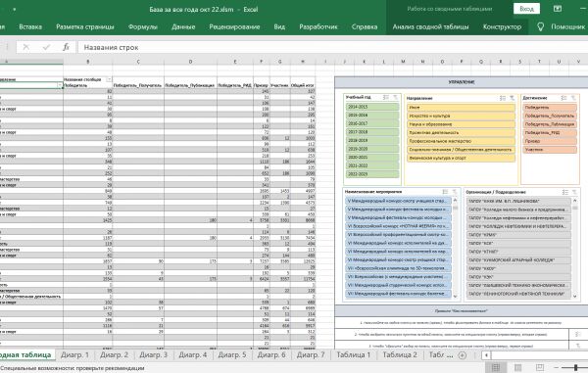Click the Вход sign-in button
Image resolution: width=588 pixels, height=373 pixels.
526,9
